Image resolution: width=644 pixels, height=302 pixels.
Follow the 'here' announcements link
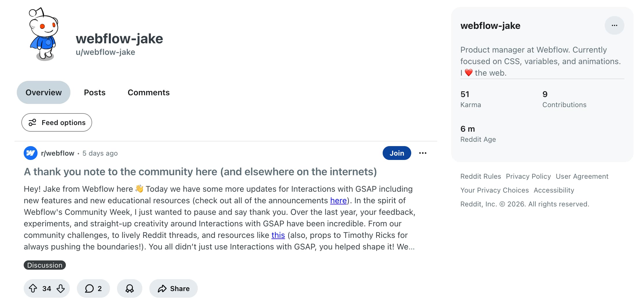338,201
